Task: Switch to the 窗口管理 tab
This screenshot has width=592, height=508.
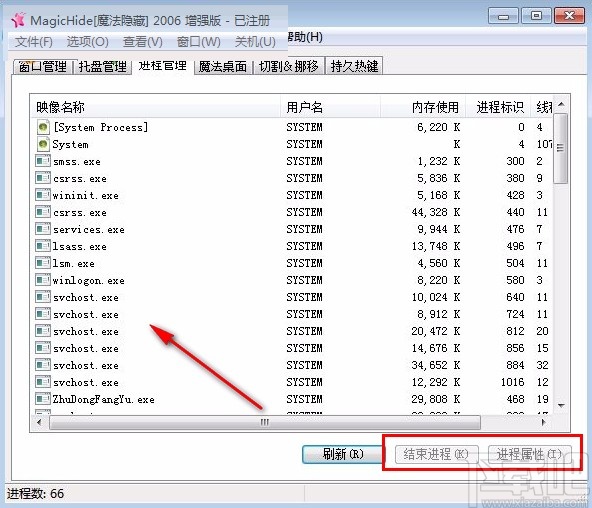Action: 43,67
